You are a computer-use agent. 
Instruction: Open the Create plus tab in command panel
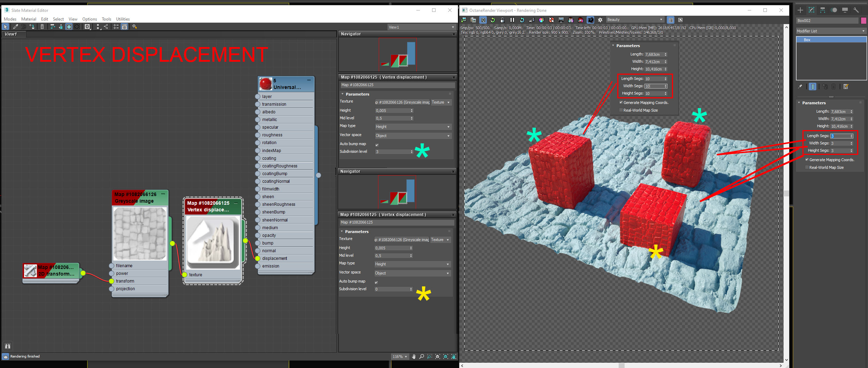pyautogui.click(x=800, y=10)
